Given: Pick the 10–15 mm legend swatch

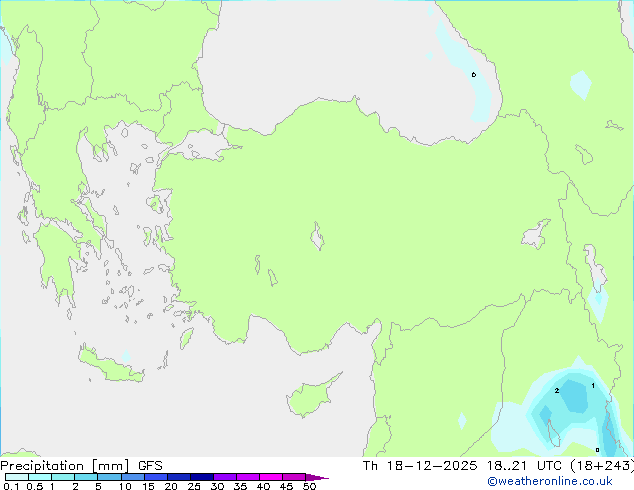Looking at the screenshot, I should pyautogui.click(x=132, y=477).
